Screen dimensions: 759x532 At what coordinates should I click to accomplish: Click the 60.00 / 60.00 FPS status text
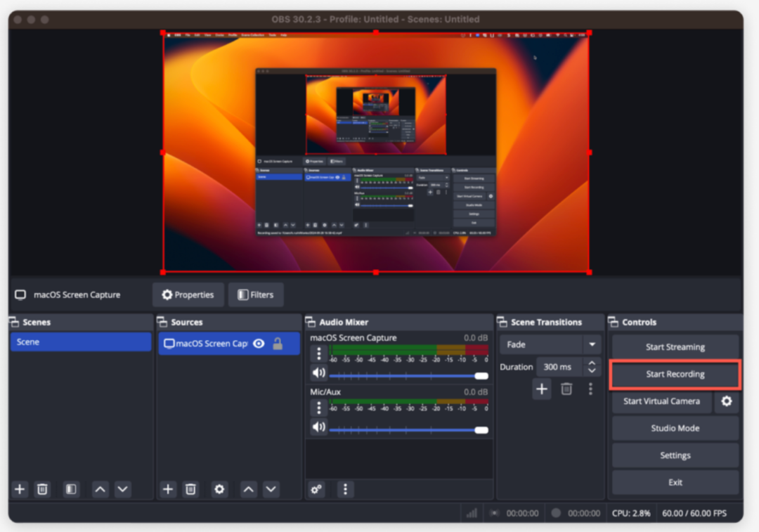[x=694, y=513]
